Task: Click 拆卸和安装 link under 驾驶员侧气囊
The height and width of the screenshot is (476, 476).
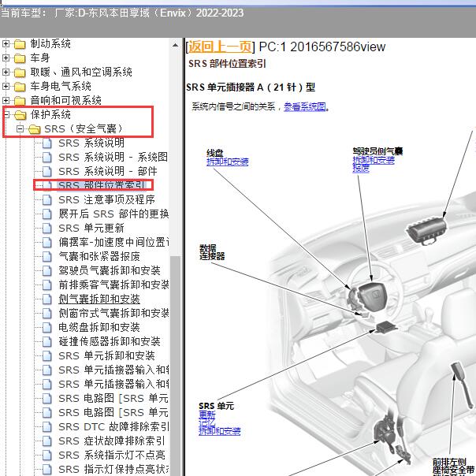Action: 374,160
